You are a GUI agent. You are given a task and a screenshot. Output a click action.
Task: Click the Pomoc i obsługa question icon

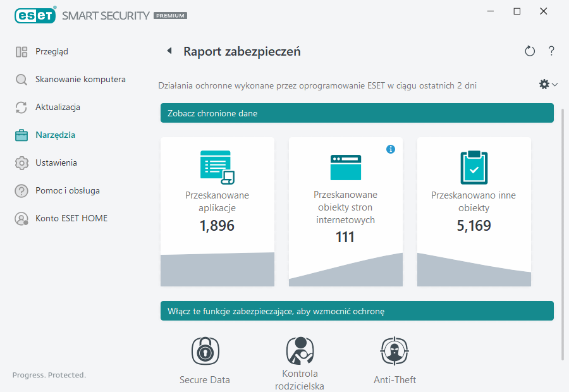(x=21, y=190)
